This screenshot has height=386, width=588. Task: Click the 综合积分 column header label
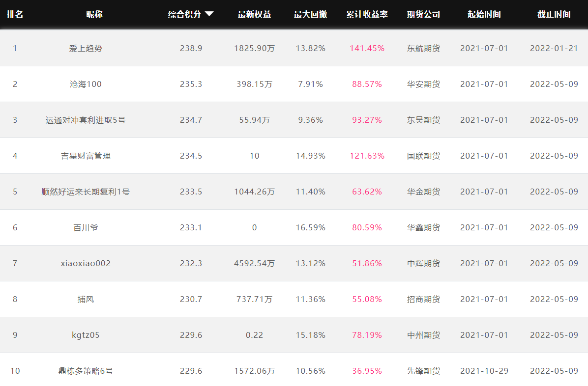[x=184, y=14]
